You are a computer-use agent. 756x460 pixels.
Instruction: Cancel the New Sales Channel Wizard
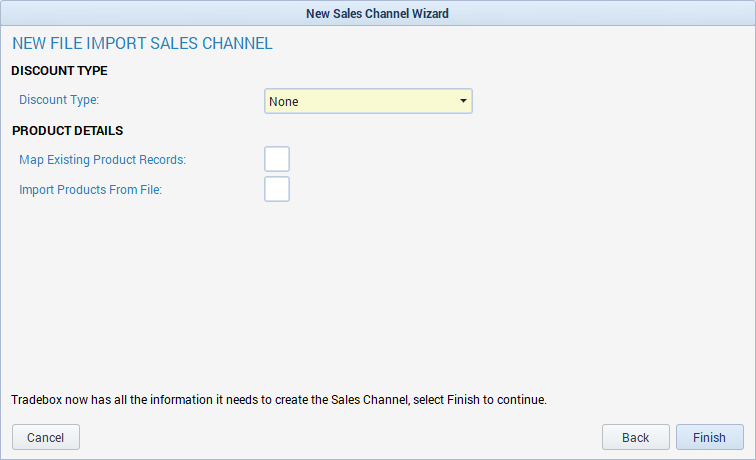coord(46,437)
